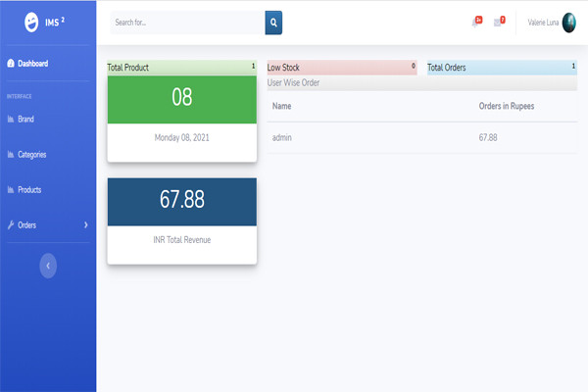Click the Brand chart icon in sidebar
Screen dimensions: 588x392
pos(11,120)
